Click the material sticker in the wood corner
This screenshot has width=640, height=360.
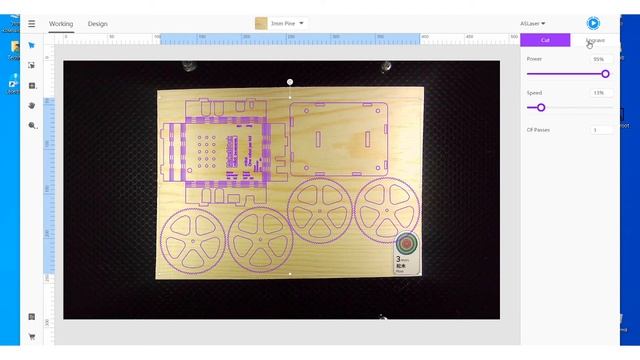tap(407, 253)
